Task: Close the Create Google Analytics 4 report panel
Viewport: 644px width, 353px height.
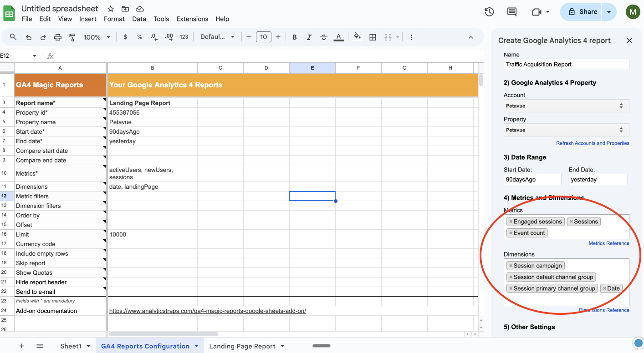Action: (x=629, y=40)
